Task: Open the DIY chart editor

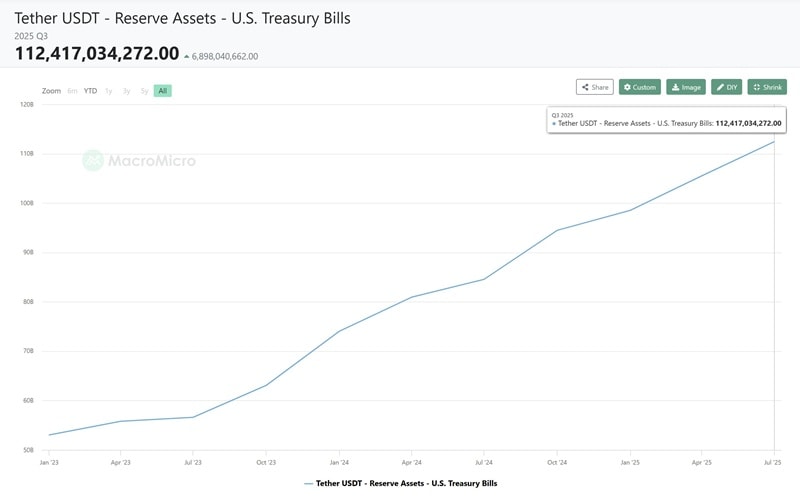Action: pos(727,87)
